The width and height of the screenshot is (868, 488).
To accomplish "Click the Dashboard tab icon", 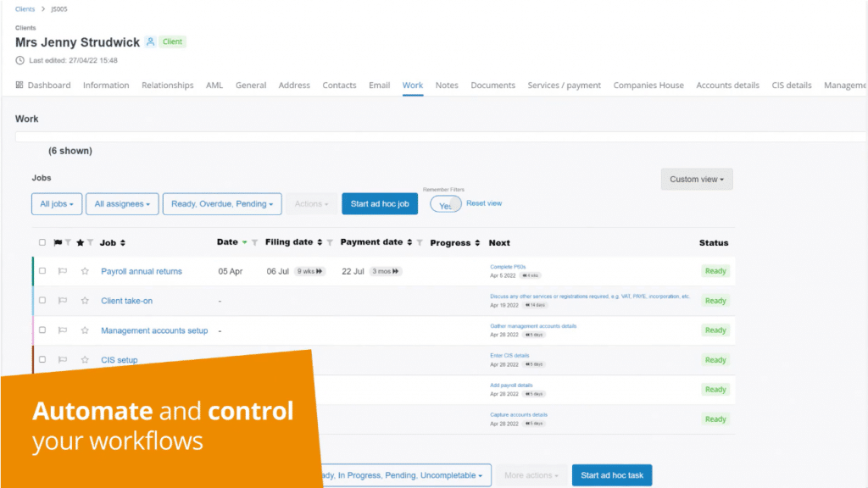I will (19, 86).
